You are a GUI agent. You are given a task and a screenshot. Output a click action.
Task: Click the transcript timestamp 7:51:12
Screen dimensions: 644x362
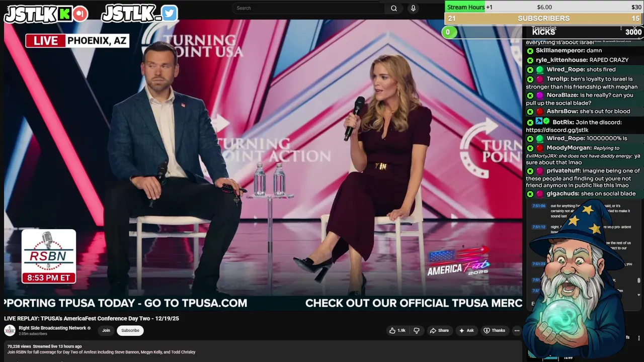539,227
